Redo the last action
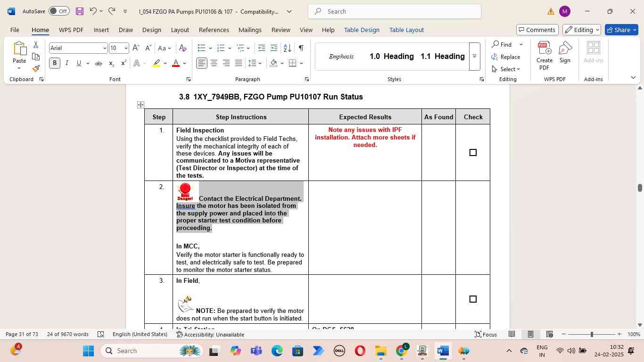 coord(112,11)
